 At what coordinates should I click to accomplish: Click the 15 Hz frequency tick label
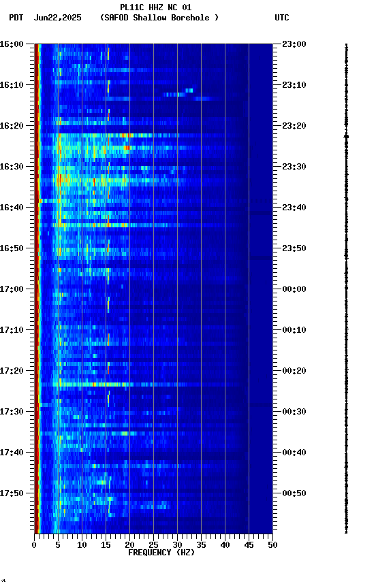tap(106, 545)
